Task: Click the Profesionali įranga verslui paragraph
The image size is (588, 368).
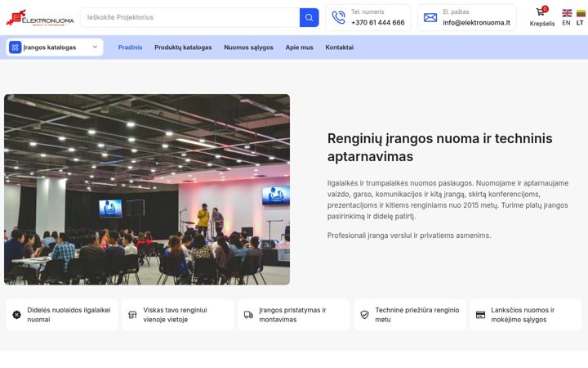Action: (409, 236)
